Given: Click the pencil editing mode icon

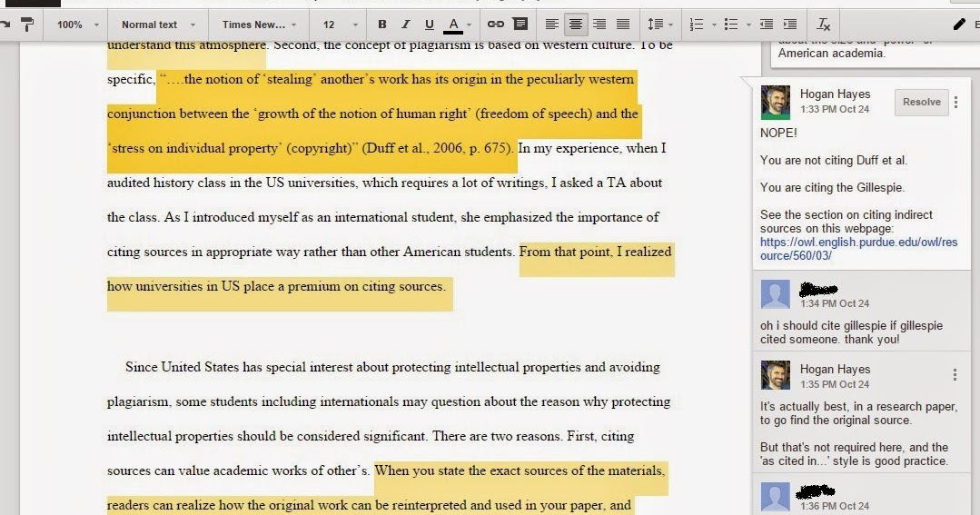Looking at the screenshot, I should tap(959, 25).
